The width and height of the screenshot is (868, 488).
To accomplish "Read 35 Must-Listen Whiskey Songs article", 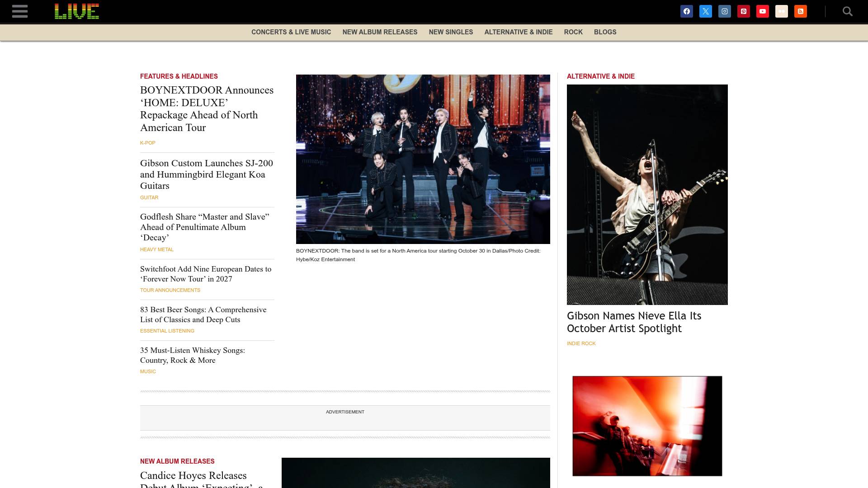I will pyautogui.click(x=193, y=355).
